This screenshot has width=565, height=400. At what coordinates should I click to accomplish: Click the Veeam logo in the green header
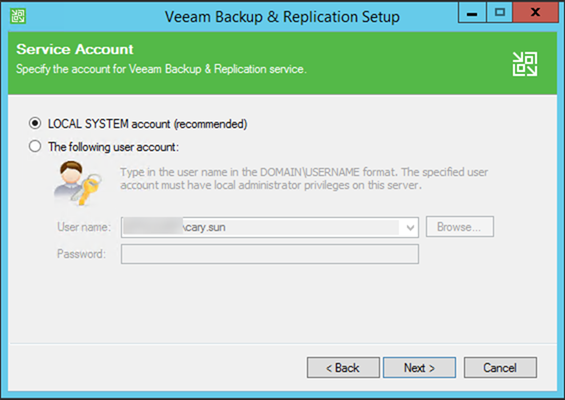click(525, 64)
